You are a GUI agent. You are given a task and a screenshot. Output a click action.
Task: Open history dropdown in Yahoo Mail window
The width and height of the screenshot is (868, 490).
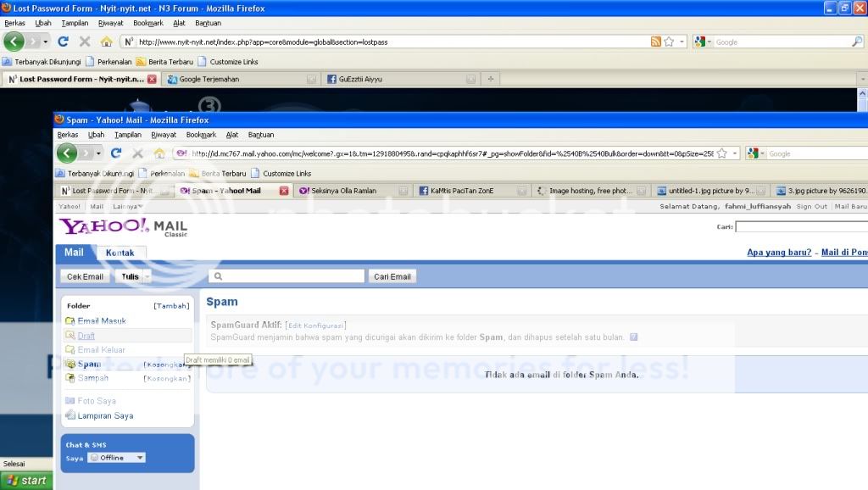pos(98,153)
